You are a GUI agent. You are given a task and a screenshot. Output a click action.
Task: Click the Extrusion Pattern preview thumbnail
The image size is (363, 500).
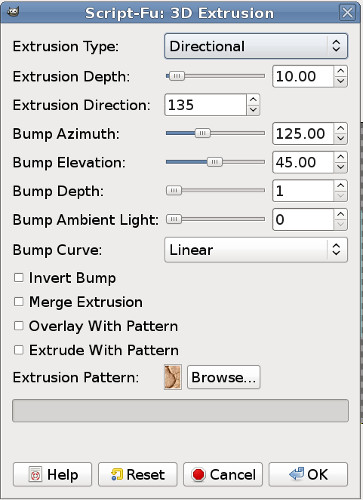173,377
